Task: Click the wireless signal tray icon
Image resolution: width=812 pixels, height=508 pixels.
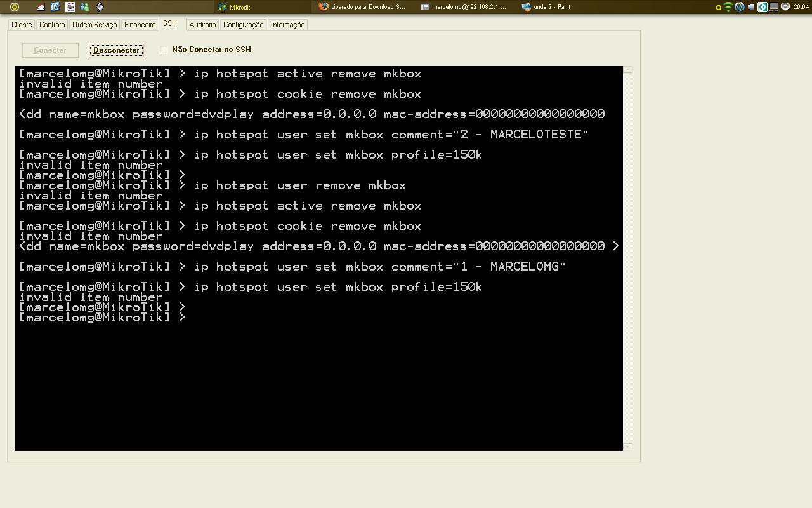Action: point(728,7)
